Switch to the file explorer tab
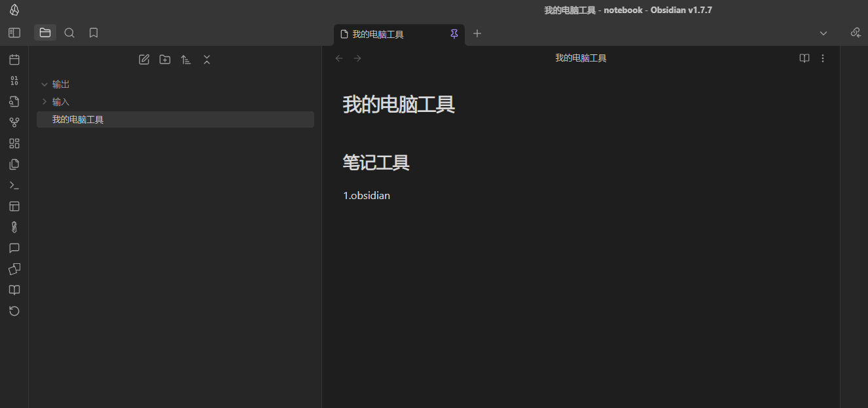 point(45,33)
